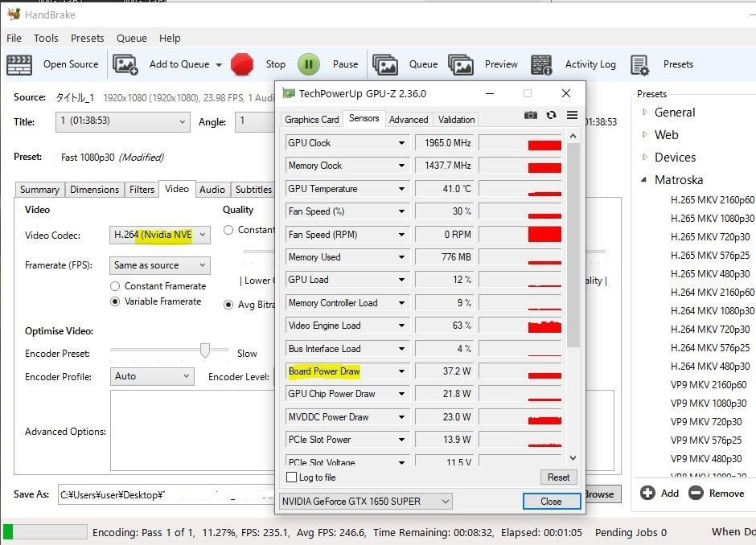Image resolution: width=756 pixels, height=545 pixels.
Task: Switch to the Dimensions tab
Action: [95, 190]
